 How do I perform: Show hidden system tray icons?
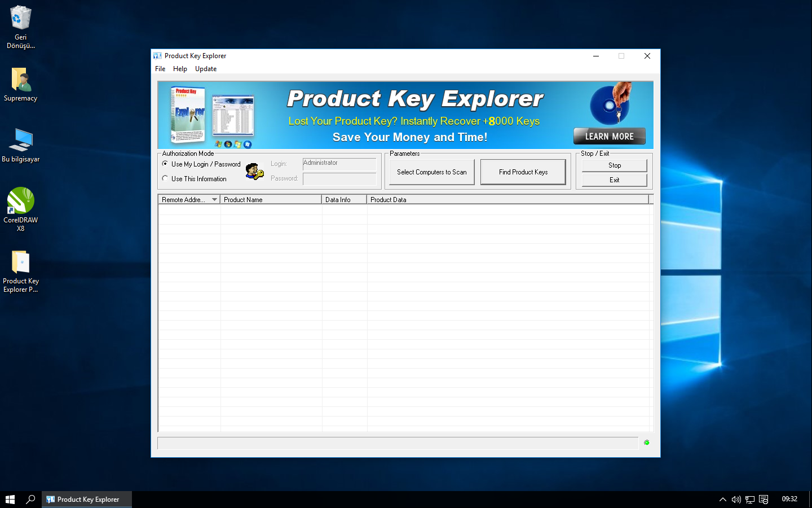(x=722, y=500)
